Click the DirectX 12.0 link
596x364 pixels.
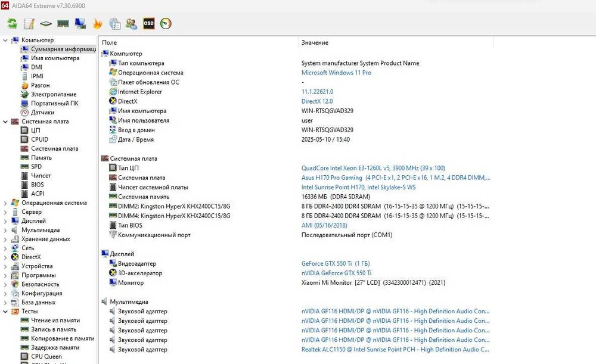317,101
